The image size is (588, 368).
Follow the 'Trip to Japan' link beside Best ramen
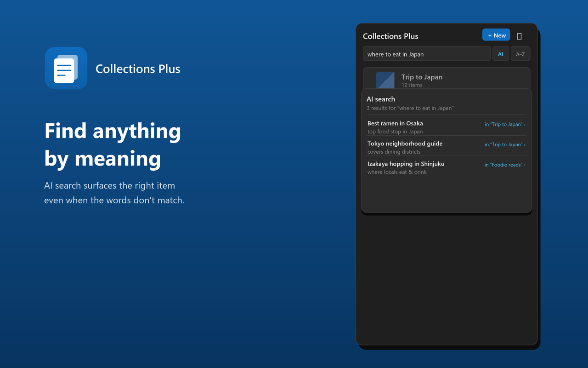(505, 124)
